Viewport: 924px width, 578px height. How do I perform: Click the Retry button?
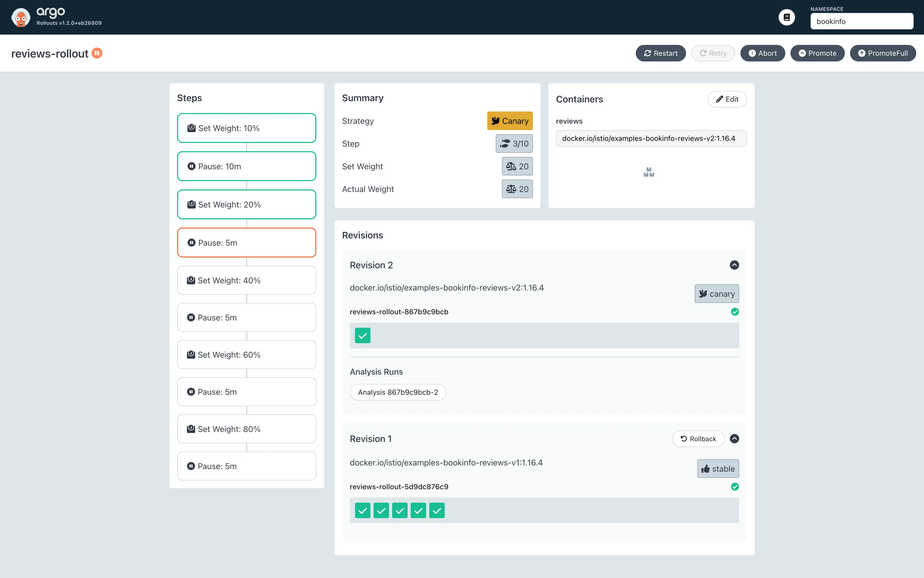(x=713, y=53)
